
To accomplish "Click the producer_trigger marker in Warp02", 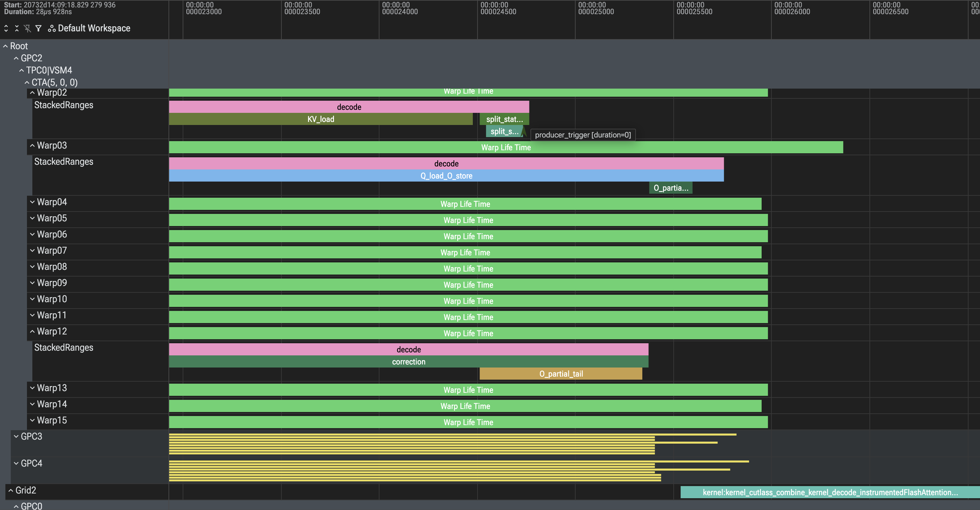I will pyautogui.click(x=524, y=132).
